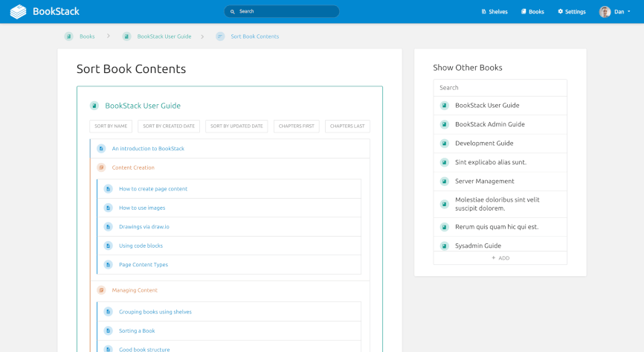Choose BookStack Admin Guide in other books list
This screenshot has width=644, height=352.
[500, 124]
